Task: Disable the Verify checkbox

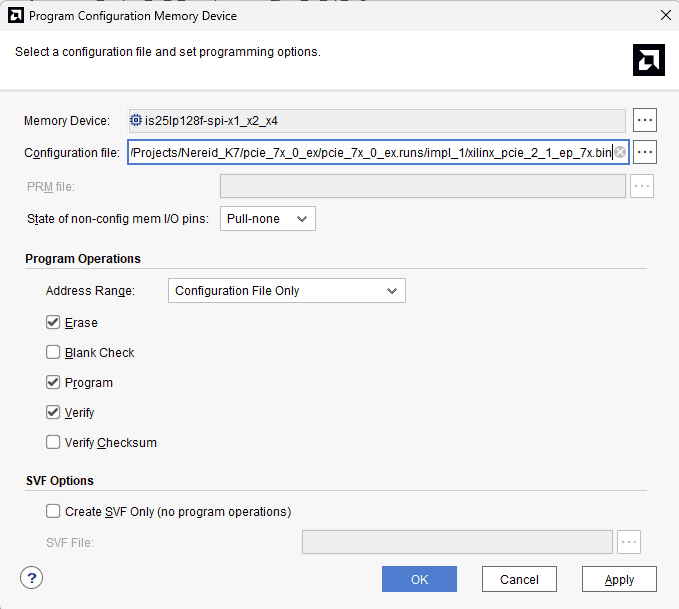Action: tap(53, 412)
